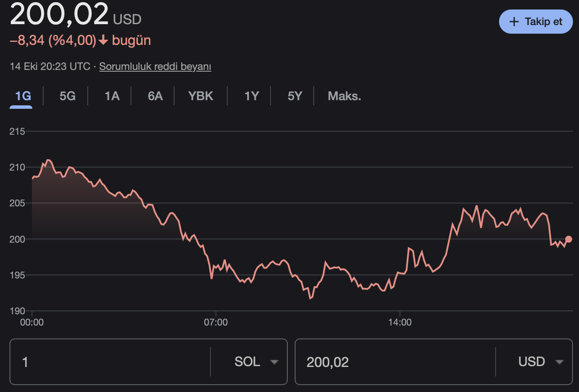
Task: View the 1Y price history
Action: [x=251, y=96]
